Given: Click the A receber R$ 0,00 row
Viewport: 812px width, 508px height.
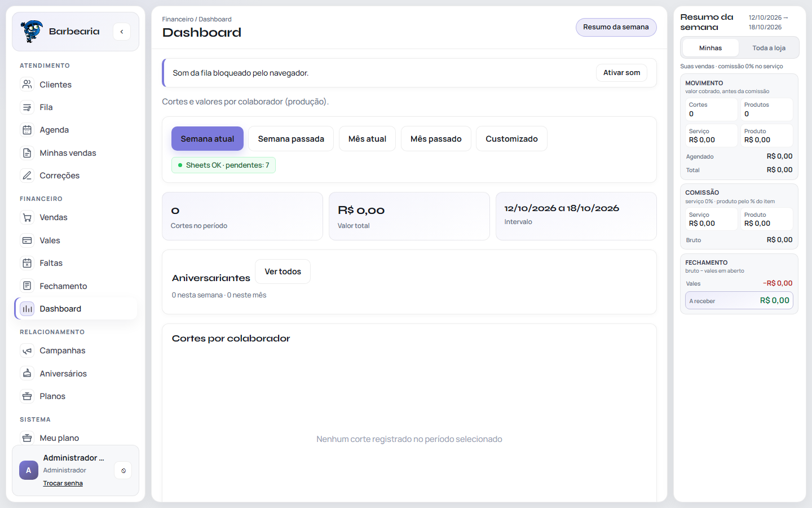Looking at the screenshot, I should click(739, 301).
